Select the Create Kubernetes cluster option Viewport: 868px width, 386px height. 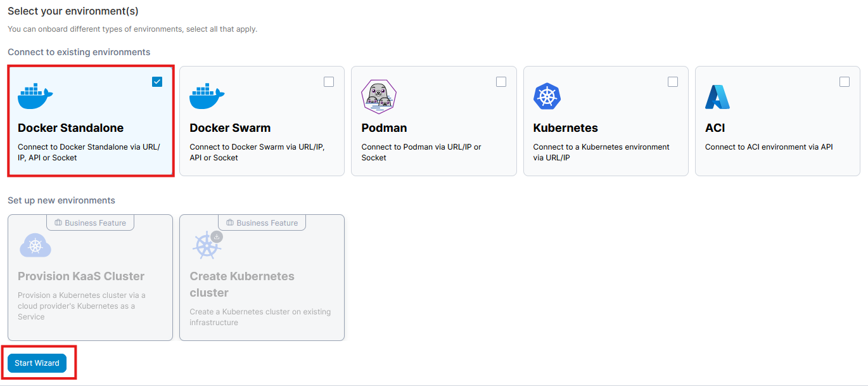(x=262, y=277)
